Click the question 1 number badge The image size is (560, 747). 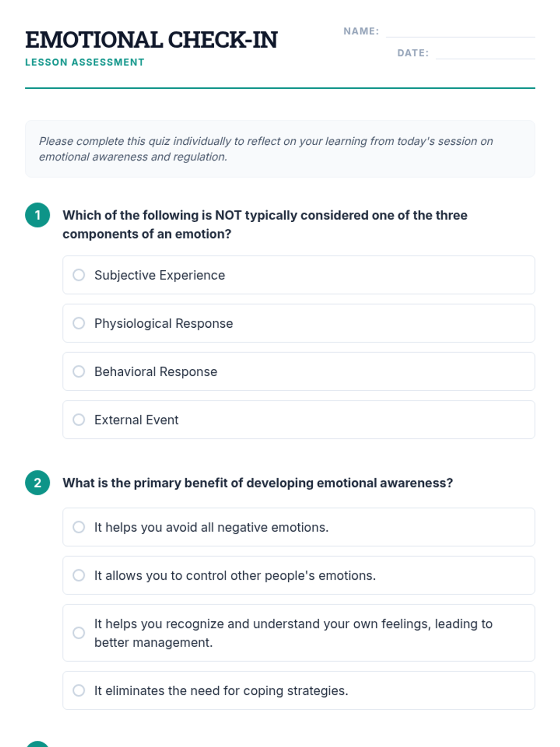click(x=38, y=215)
